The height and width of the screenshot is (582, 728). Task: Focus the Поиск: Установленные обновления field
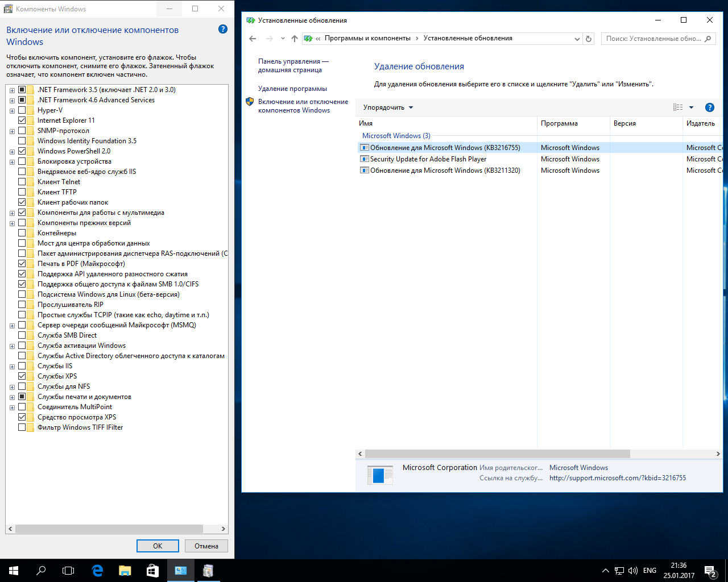pyautogui.click(x=658, y=39)
